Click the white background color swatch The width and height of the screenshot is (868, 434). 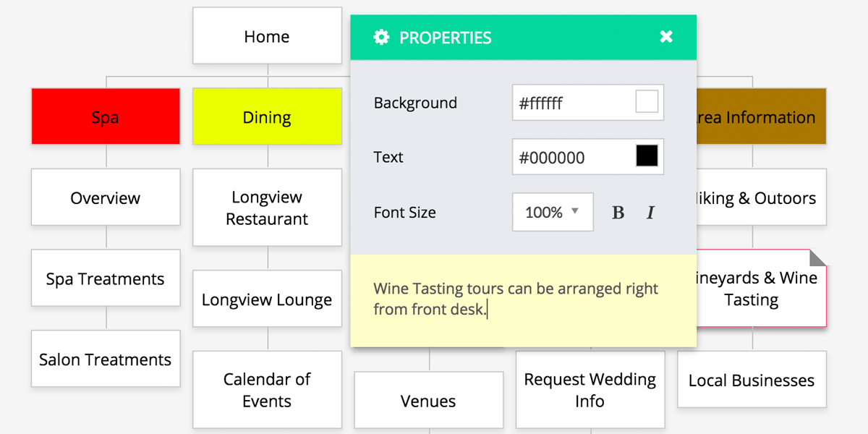(x=647, y=102)
